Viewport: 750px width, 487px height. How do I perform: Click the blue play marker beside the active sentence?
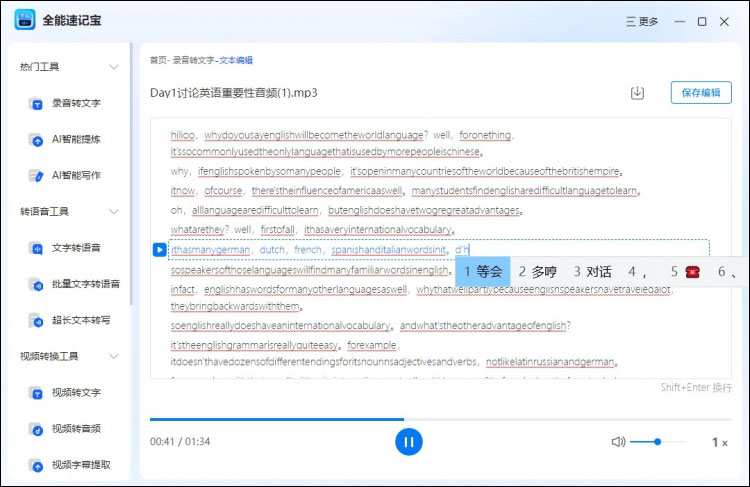(x=159, y=250)
